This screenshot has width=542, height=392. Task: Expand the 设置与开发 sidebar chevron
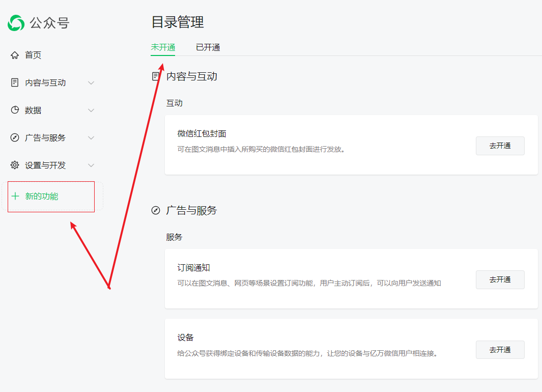91,165
